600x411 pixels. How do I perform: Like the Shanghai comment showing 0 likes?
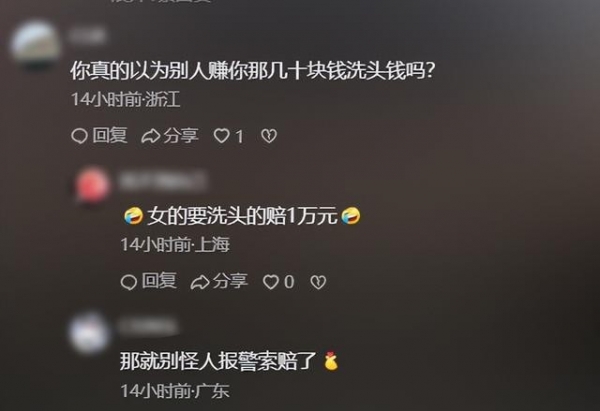coord(271,282)
